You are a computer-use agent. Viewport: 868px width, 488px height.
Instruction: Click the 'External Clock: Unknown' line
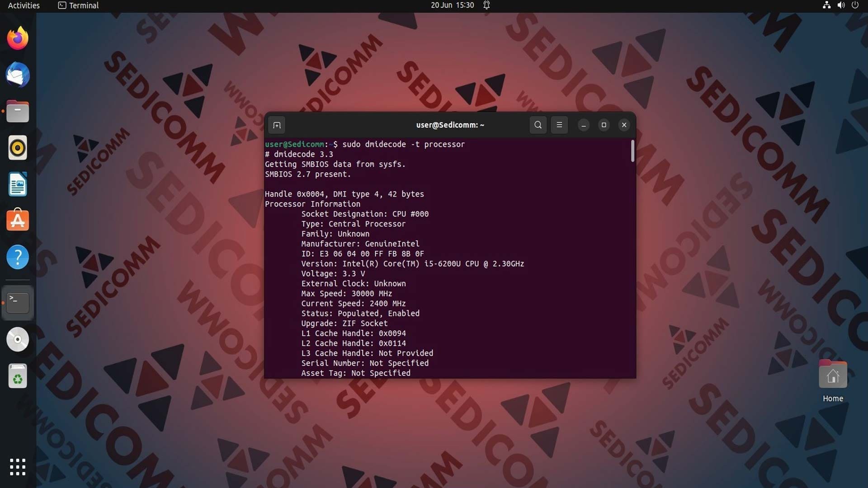(354, 284)
